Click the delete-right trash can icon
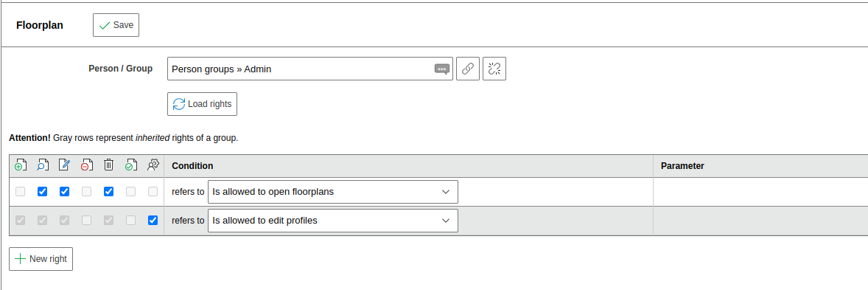The width and height of the screenshot is (868, 290). pos(109,165)
